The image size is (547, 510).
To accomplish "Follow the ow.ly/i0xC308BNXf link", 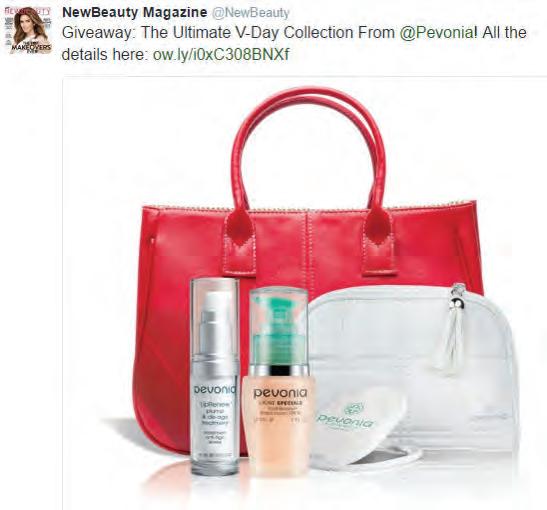I will [x=221, y=54].
